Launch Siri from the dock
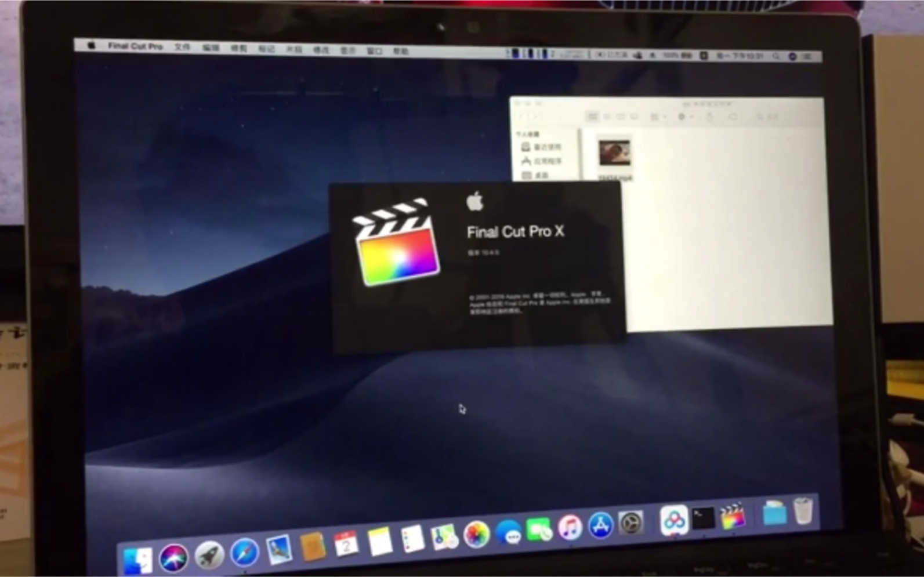 point(173,558)
